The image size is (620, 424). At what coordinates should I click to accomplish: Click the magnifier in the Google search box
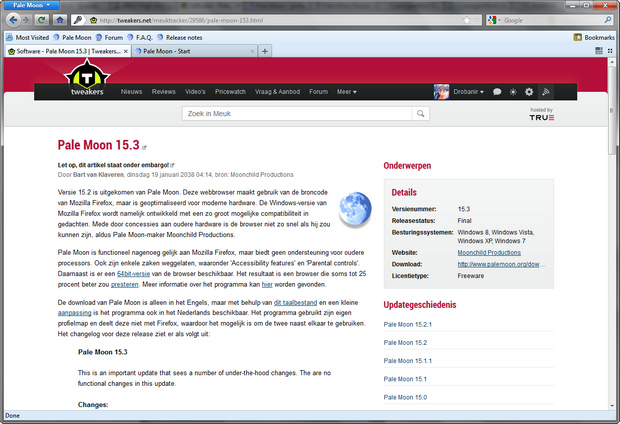608,20
